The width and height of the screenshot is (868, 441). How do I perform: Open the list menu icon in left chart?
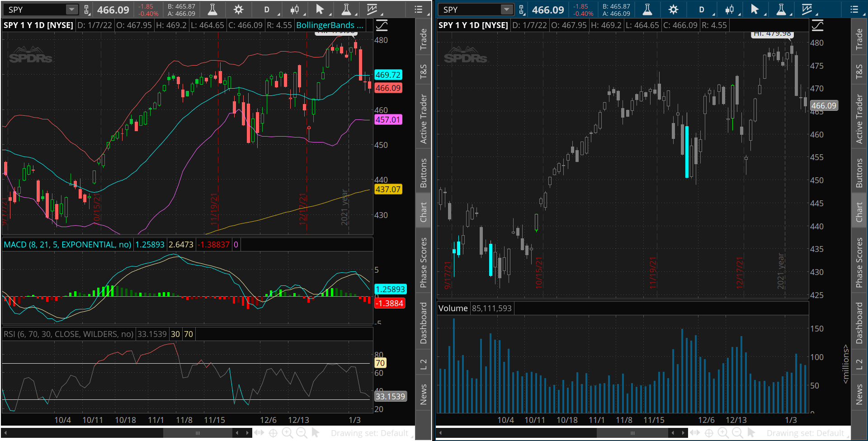click(419, 9)
